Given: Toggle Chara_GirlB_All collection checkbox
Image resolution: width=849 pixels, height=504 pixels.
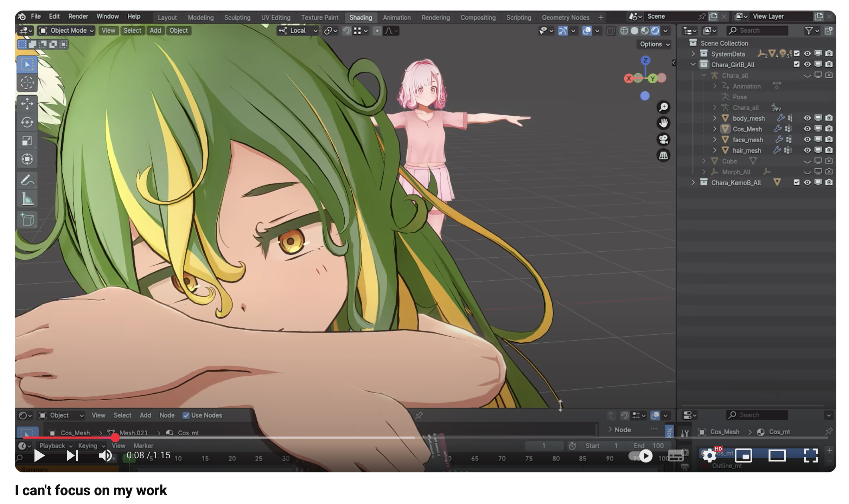Looking at the screenshot, I should coord(797,64).
